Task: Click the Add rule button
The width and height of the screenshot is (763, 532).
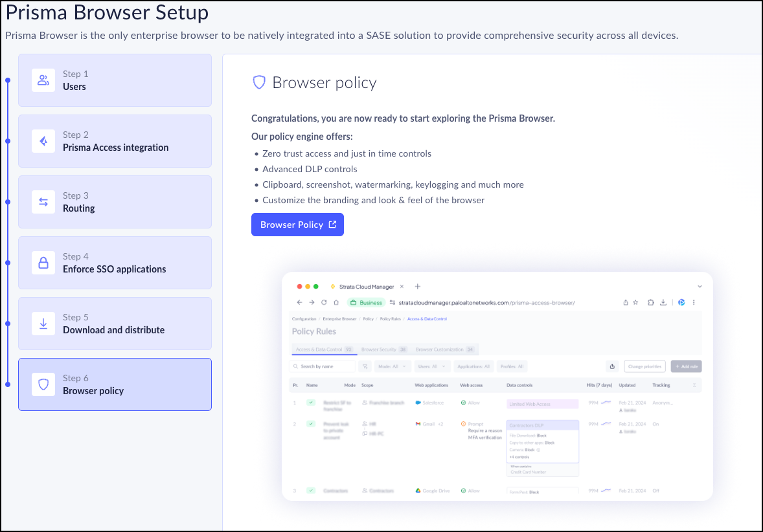Action: click(x=686, y=366)
